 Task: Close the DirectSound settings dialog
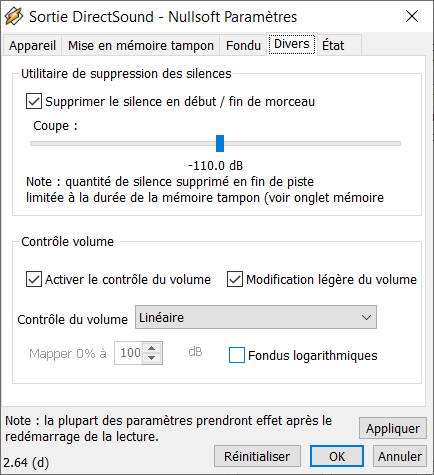pos(412,16)
